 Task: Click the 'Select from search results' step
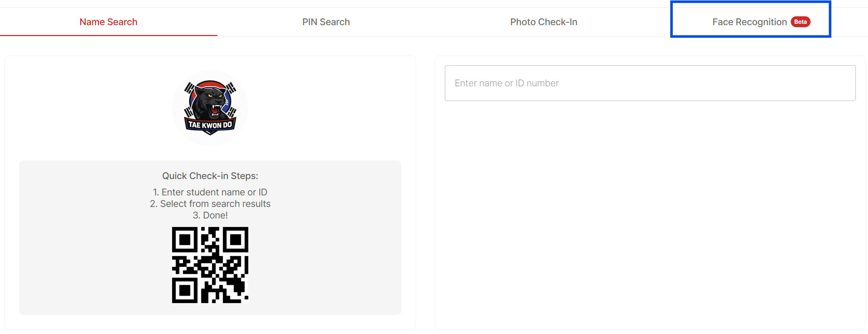[x=210, y=204]
